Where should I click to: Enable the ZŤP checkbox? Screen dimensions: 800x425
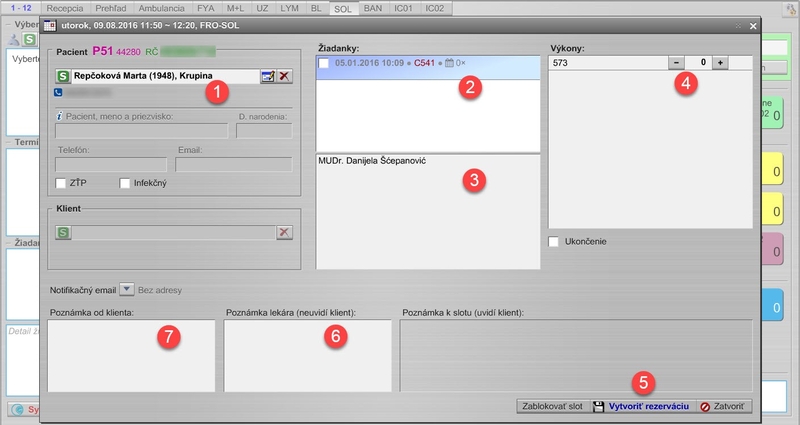point(62,183)
